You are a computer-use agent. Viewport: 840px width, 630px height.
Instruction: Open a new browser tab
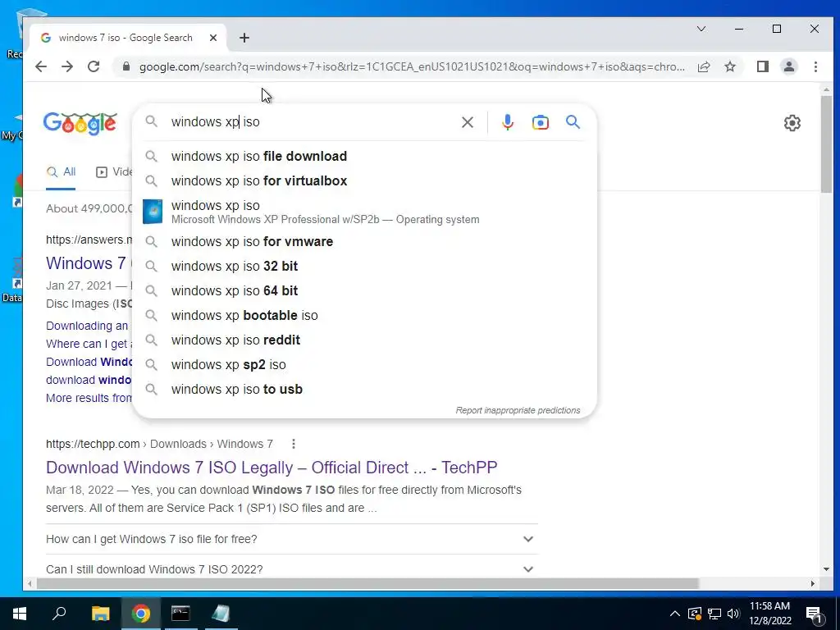click(x=244, y=38)
